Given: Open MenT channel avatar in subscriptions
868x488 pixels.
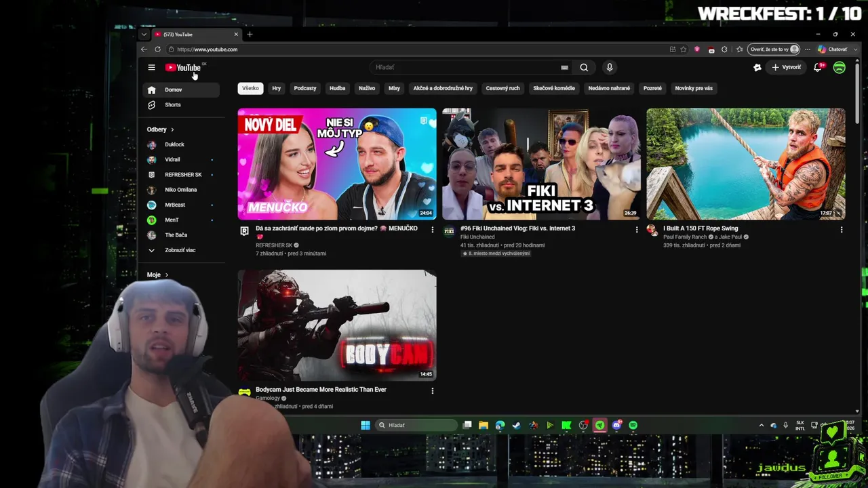Looking at the screenshot, I should click(151, 220).
